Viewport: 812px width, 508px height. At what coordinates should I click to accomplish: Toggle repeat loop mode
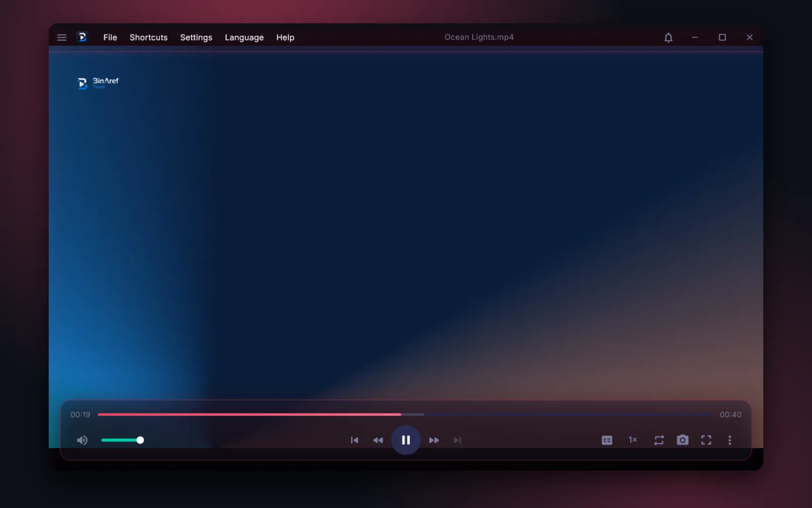659,440
